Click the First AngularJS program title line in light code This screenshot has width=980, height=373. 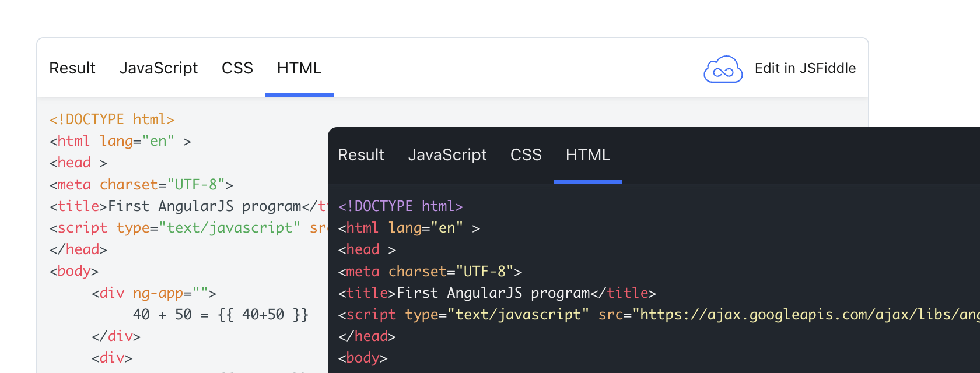[x=188, y=206]
